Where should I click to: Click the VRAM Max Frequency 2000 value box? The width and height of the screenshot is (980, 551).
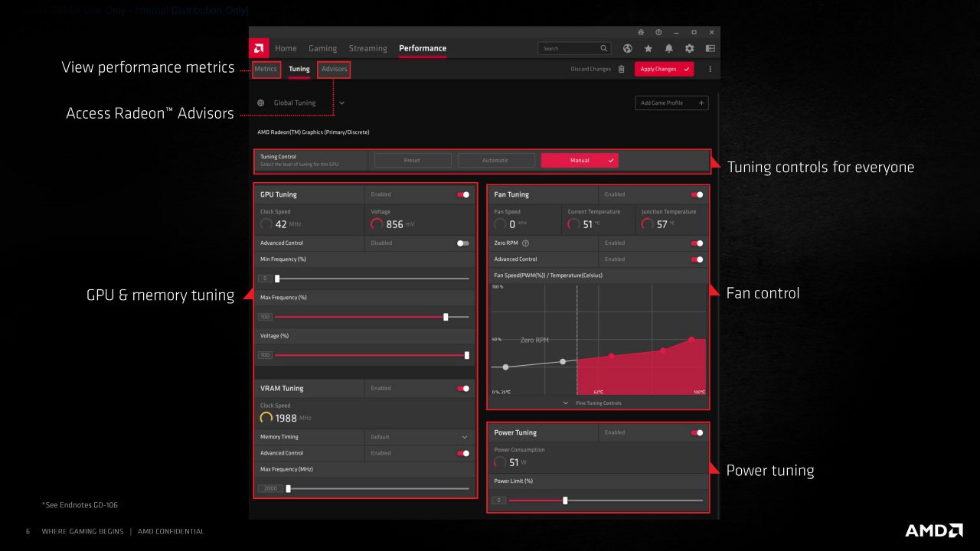coord(270,488)
